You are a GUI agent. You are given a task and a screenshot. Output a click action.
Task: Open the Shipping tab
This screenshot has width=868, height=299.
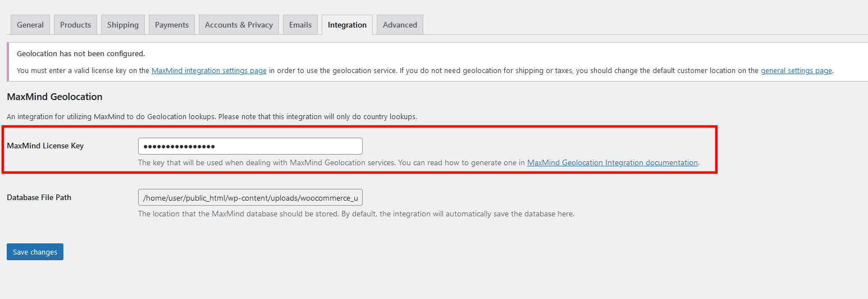(123, 25)
